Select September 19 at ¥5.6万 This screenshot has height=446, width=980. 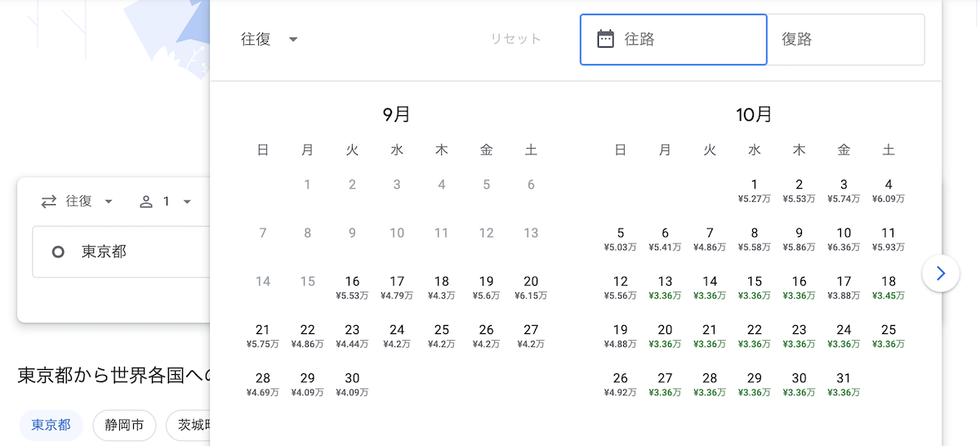pos(486,288)
